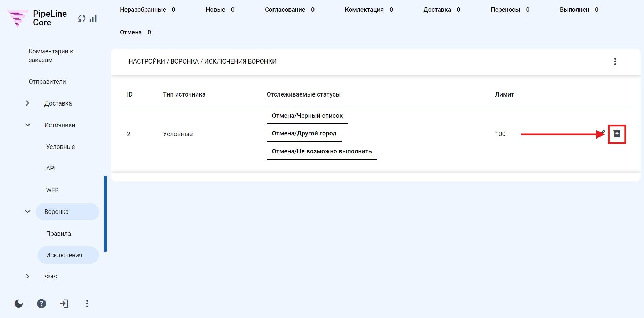Open the sidebar bottom three-dot menu
This screenshot has height=318, width=644.
click(87, 304)
